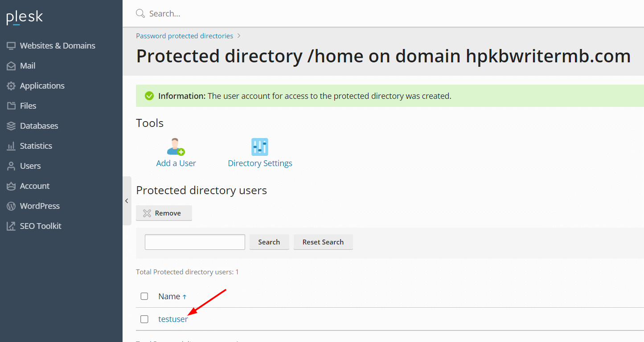Open testuser account details
The height and width of the screenshot is (342, 644).
click(173, 319)
